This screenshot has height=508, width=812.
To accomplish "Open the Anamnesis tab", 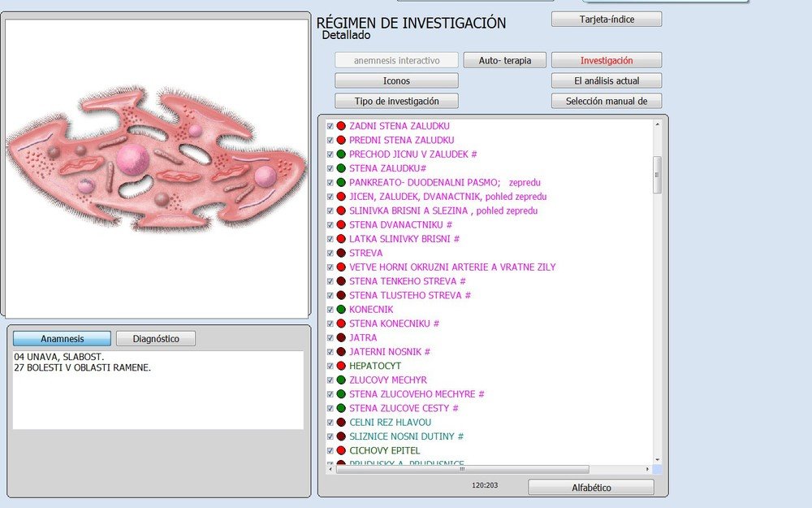I will pyautogui.click(x=62, y=337).
